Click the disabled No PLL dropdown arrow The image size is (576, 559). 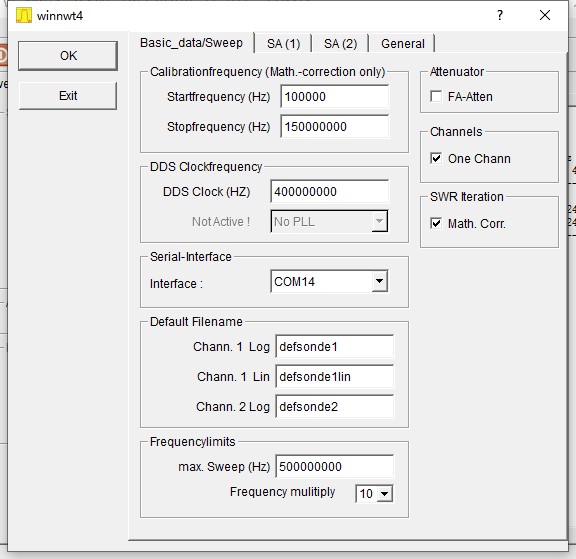pos(379,221)
